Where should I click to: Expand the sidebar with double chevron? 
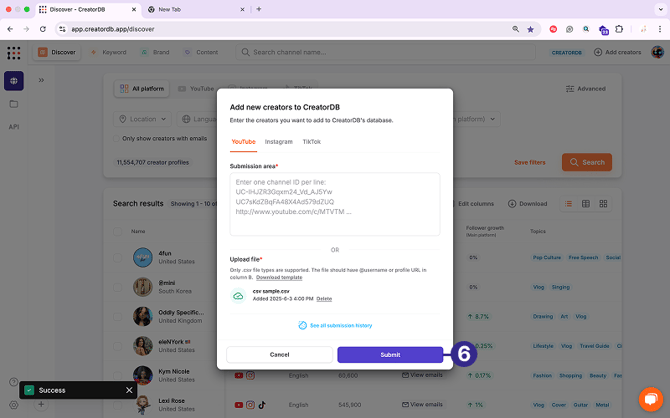pyautogui.click(x=41, y=80)
